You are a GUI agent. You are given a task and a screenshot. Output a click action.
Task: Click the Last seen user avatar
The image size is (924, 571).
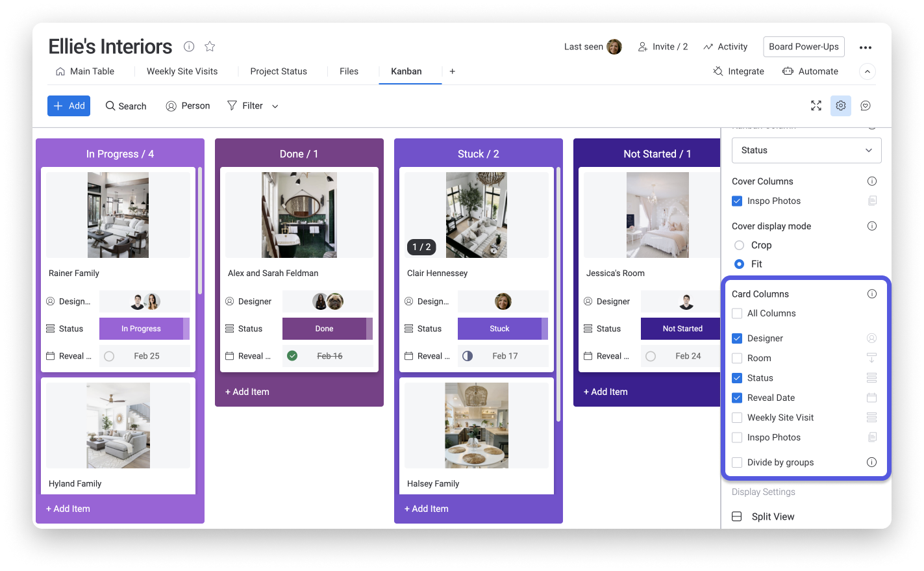coord(614,47)
